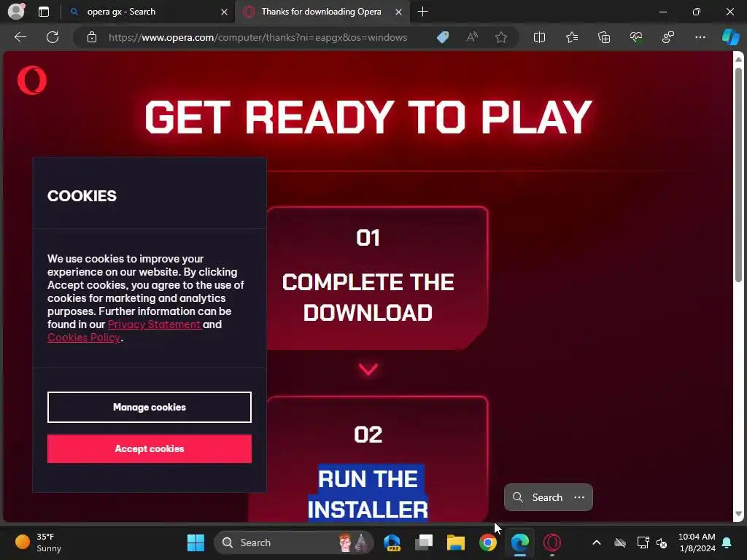The height and width of the screenshot is (560, 747).
Task: Click the Manage cookies button
Action: coord(149,407)
